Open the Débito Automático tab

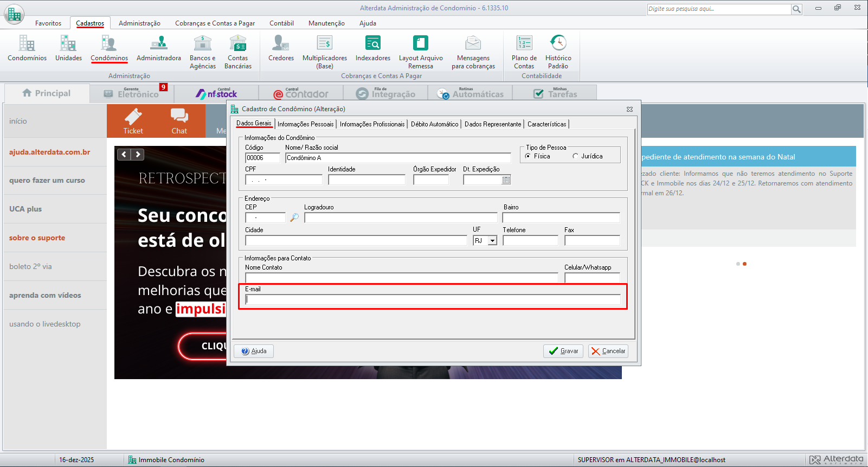tap(434, 124)
